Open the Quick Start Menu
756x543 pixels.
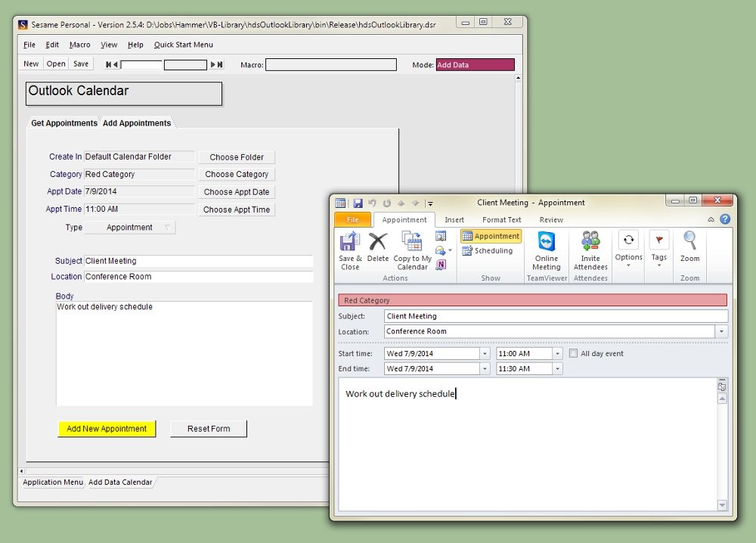tap(183, 45)
